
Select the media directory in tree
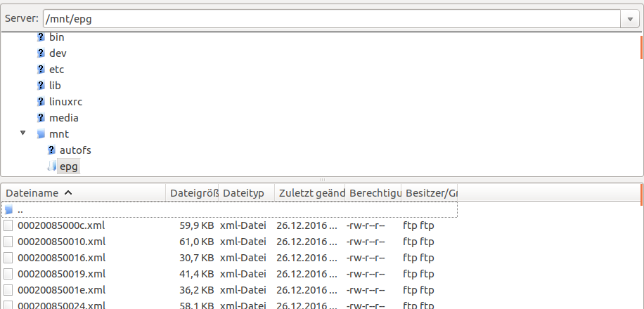(x=63, y=117)
